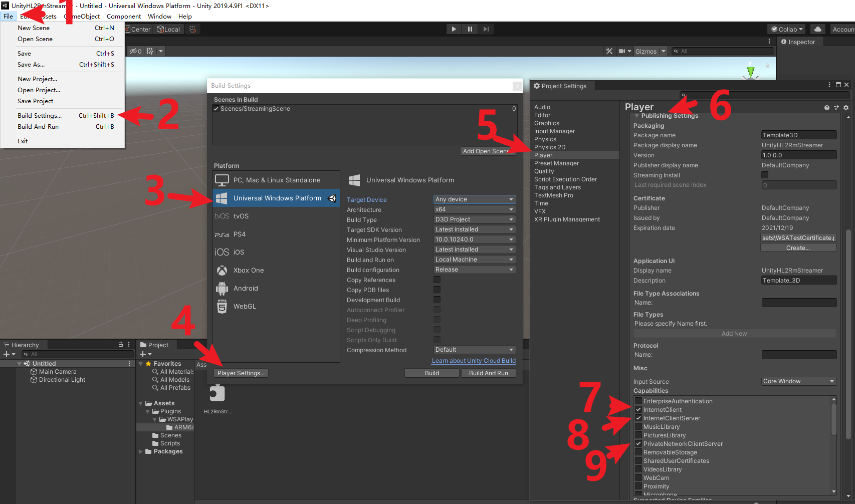This screenshot has height=504, width=855.
Task: Toggle the grid snapping icon in toolbar
Action: (x=192, y=29)
